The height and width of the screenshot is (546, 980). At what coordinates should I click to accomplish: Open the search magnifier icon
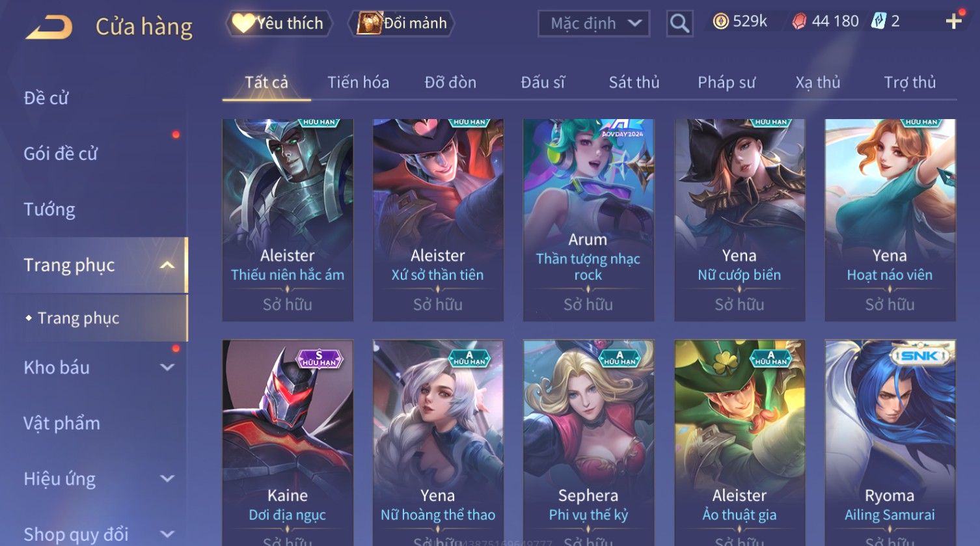679,23
